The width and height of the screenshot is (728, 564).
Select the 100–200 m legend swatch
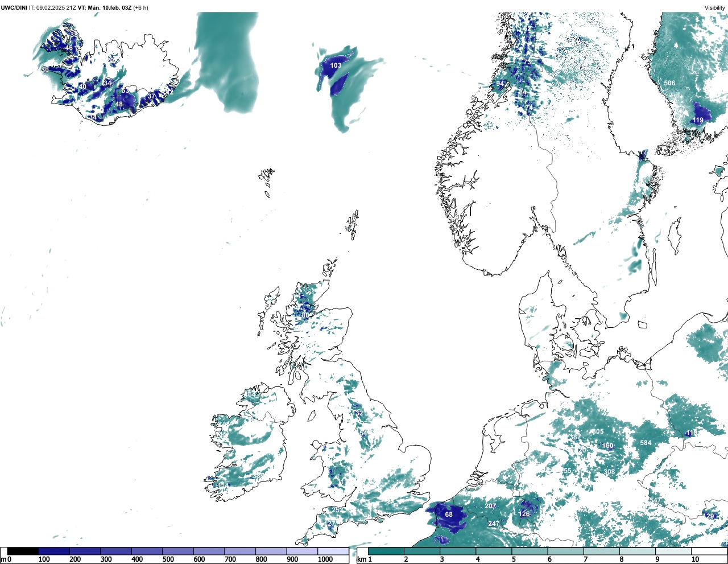point(54,551)
